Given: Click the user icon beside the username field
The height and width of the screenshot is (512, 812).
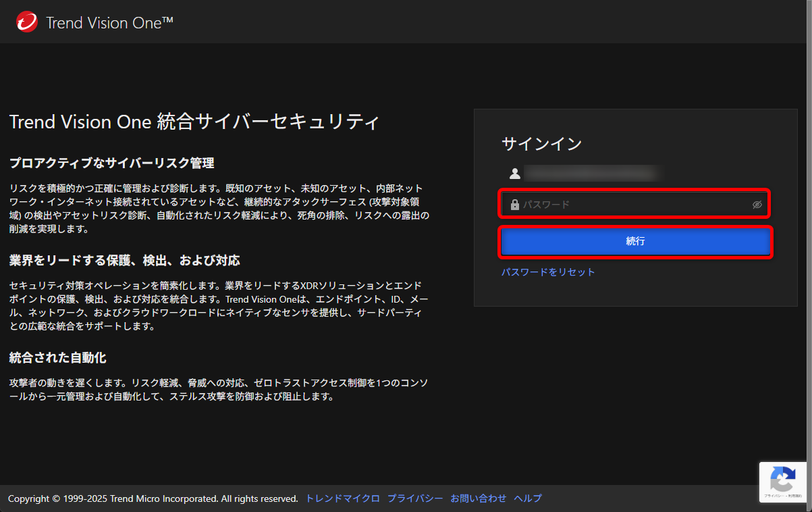Looking at the screenshot, I should coord(515,173).
